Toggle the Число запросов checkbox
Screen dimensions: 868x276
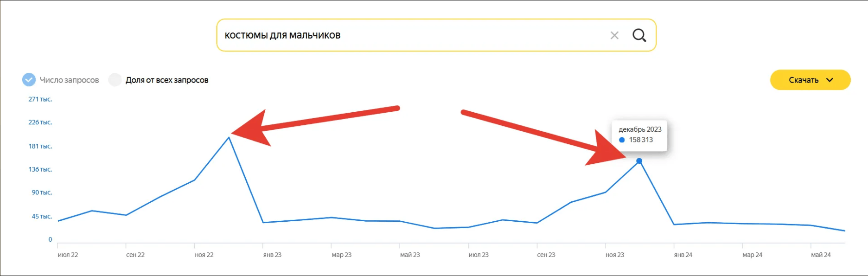[29, 80]
